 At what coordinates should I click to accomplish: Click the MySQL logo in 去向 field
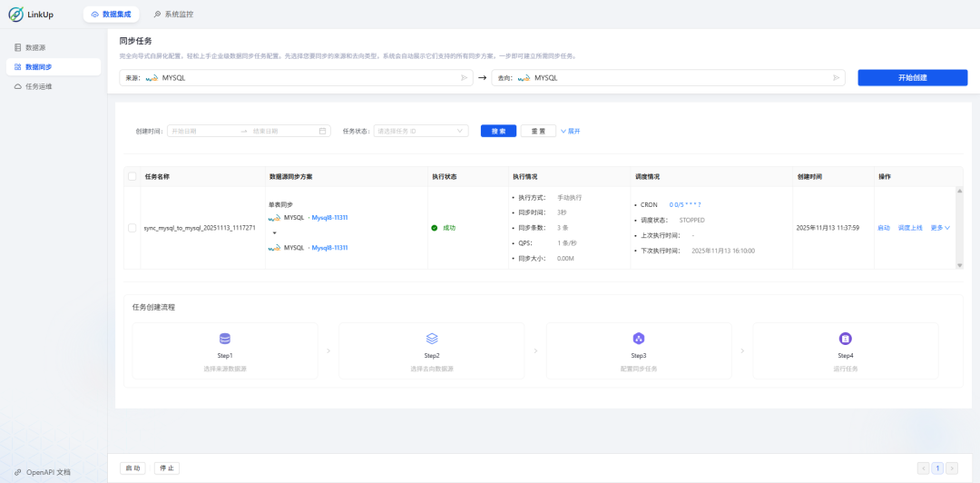tap(524, 78)
